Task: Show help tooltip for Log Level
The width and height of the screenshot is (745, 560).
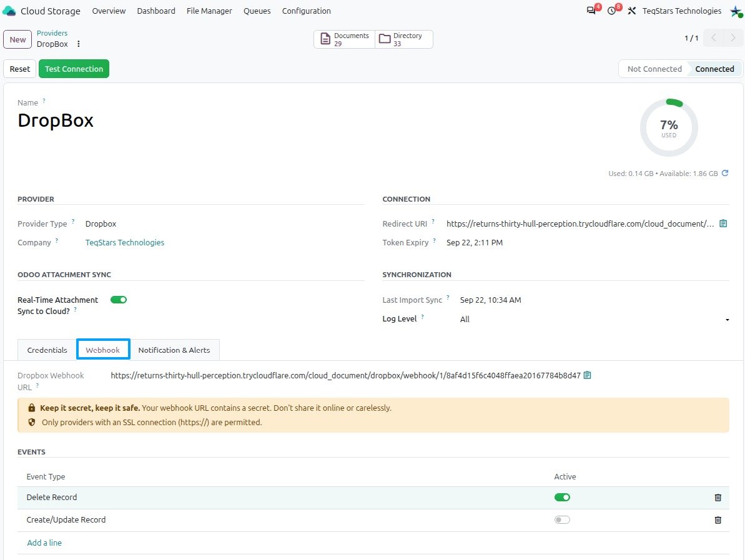Action: point(422,317)
